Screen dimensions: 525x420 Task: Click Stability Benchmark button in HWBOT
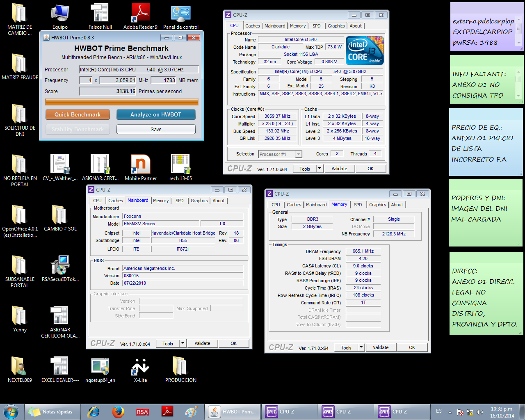pos(78,129)
